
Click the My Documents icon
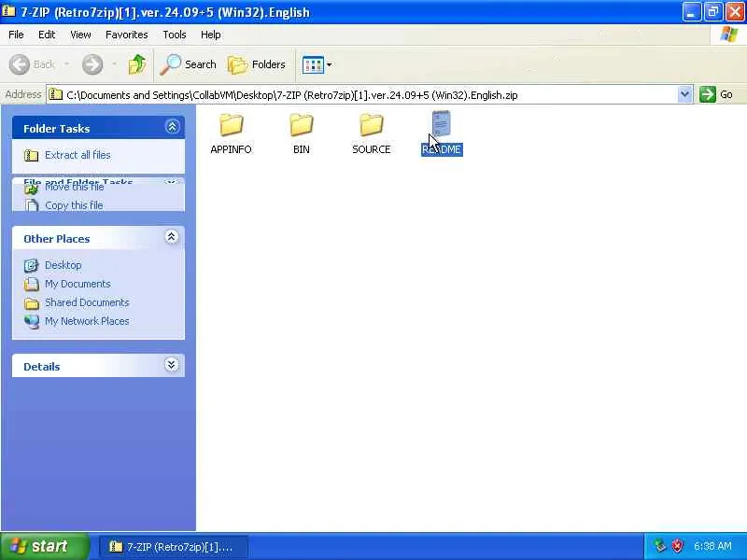coord(32,284)
